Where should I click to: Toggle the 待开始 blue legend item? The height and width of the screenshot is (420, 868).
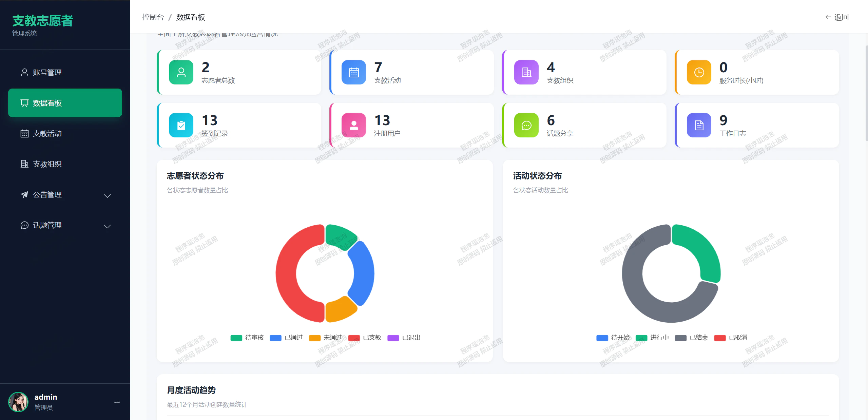[x=613, y=338]
